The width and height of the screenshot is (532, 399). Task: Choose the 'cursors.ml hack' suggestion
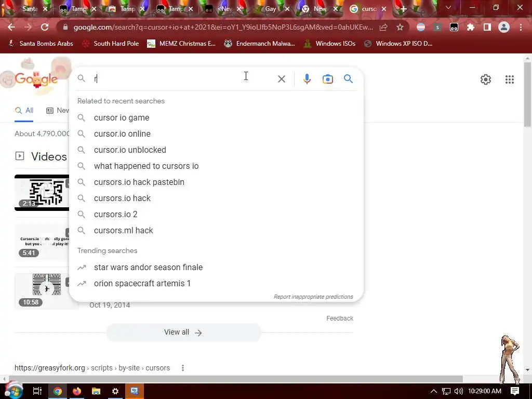216,230
